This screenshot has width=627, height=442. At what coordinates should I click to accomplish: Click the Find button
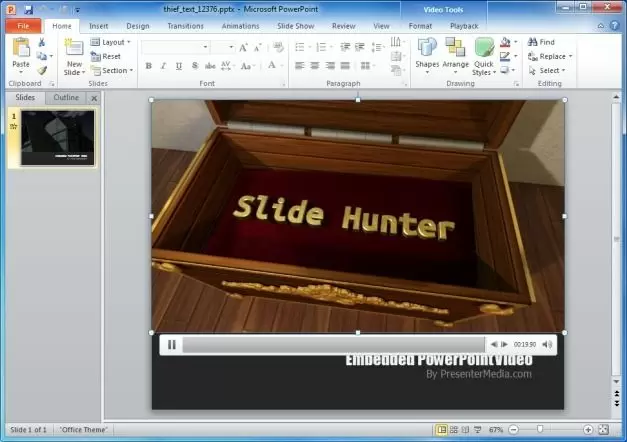click(541, 42)
